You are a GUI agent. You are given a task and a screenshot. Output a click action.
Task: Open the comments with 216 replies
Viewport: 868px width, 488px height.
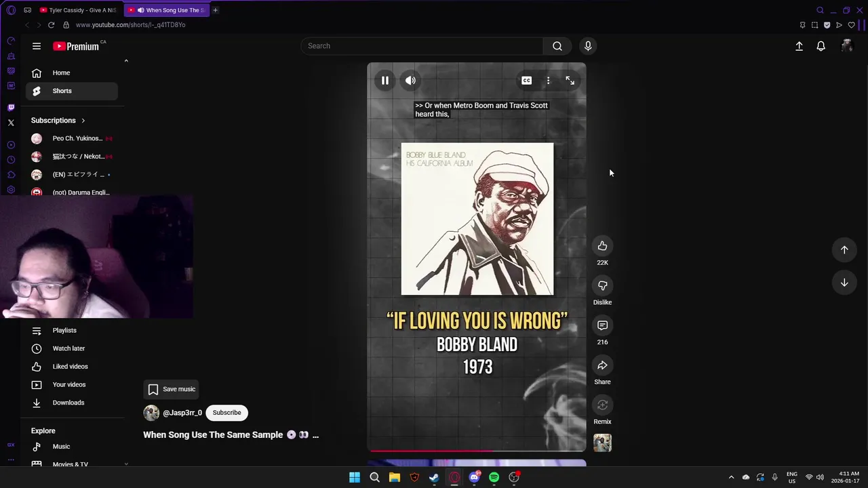tap(602, 325)
